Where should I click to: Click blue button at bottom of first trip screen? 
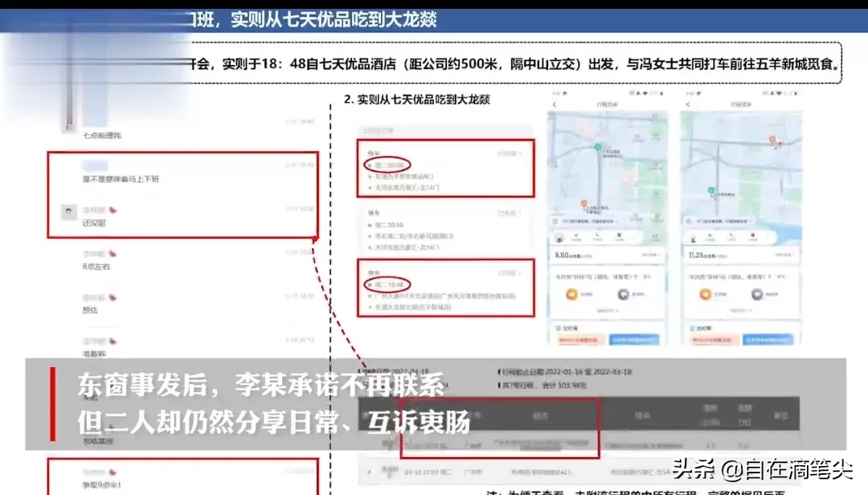[634, 339]
